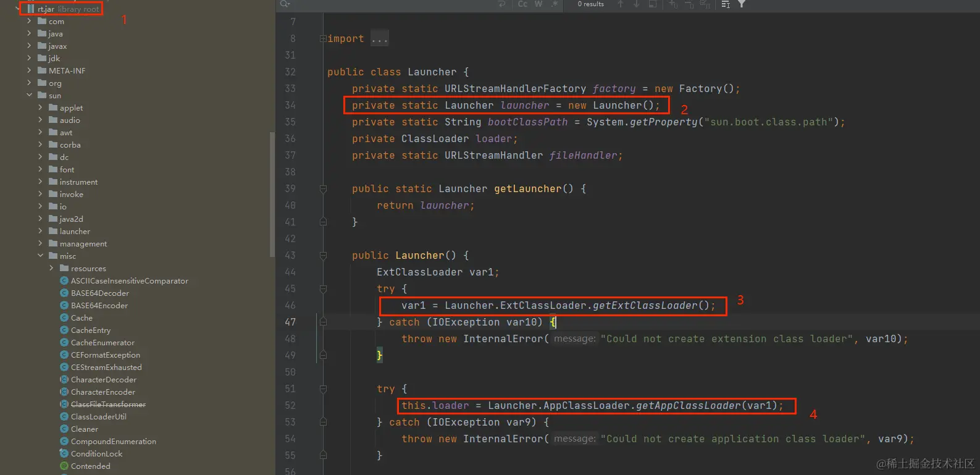
Task: Expand the META-INF folder
Action: (x=29, y=70)
